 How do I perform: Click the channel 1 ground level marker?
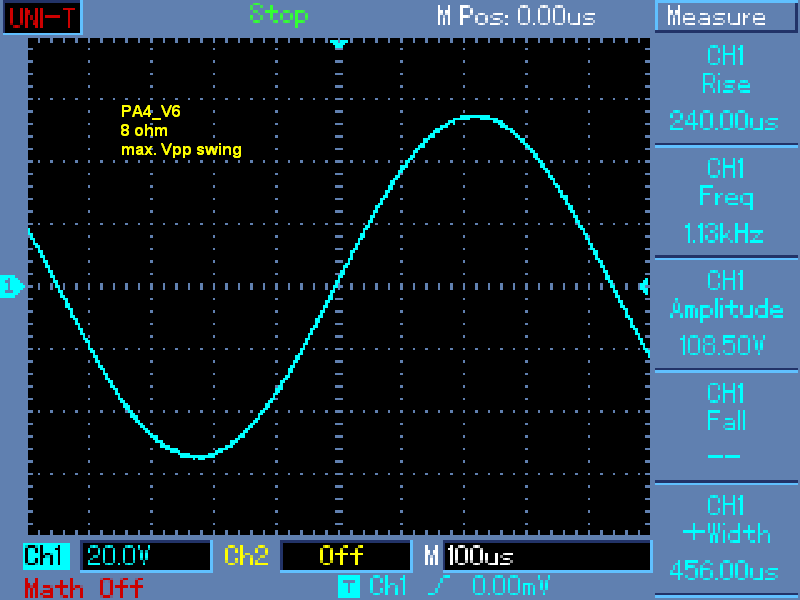click(12, 286)
